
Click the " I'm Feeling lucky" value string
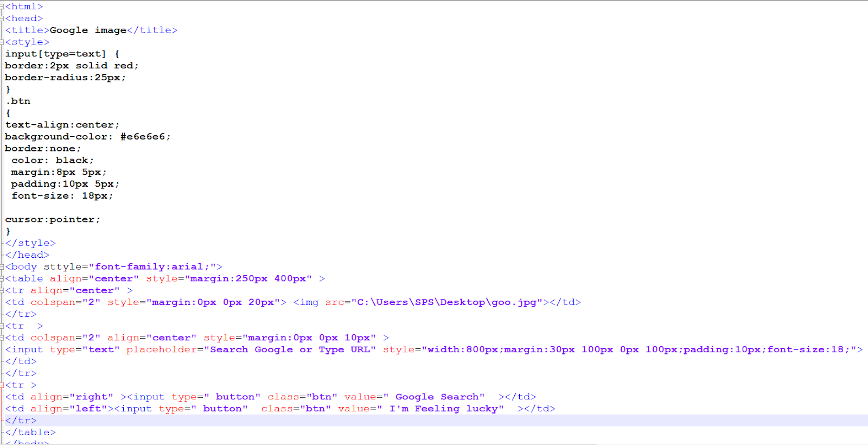[x=440, y=409]
